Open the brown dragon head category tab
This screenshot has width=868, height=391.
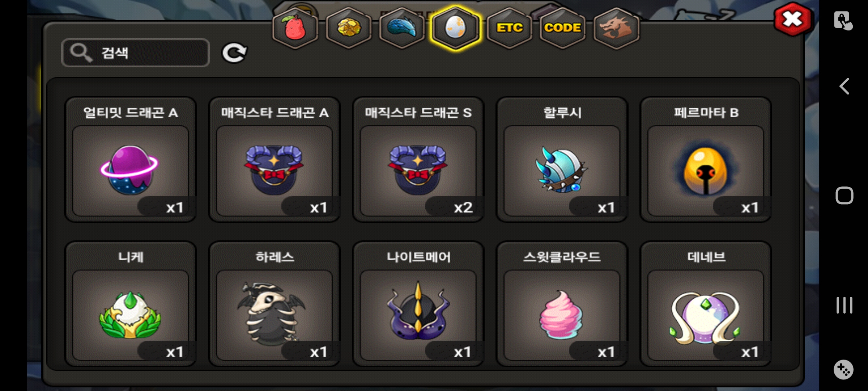[x=616, y=28]
